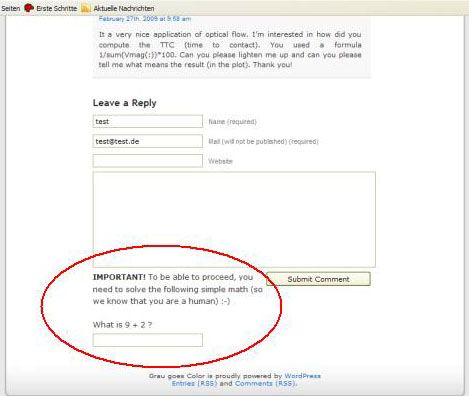
Task: Open the February 27th comment date link
Action: pyautogui.click(x=145, y=19)
